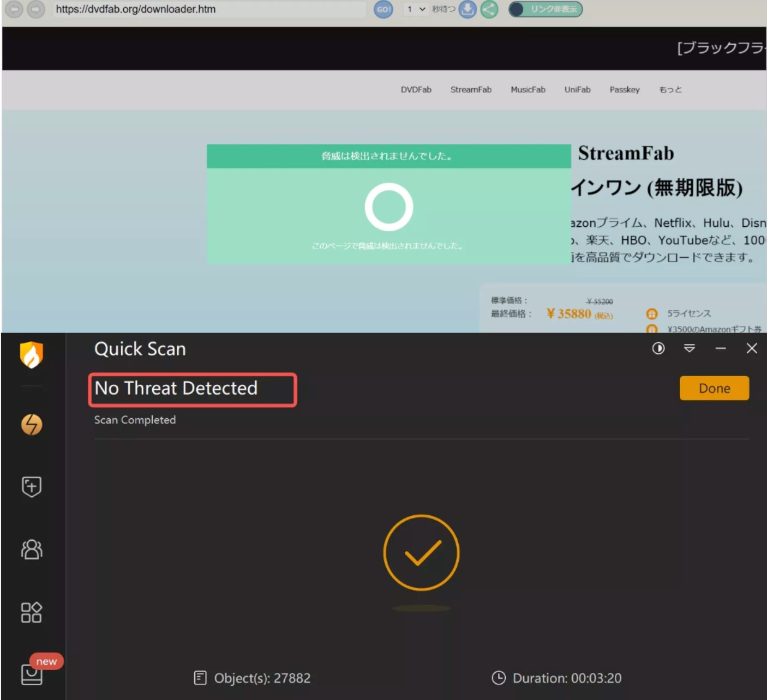Select StreamFab in the site navigation
The height and width of the screenshot is (700, 767).
pos(470,89)
